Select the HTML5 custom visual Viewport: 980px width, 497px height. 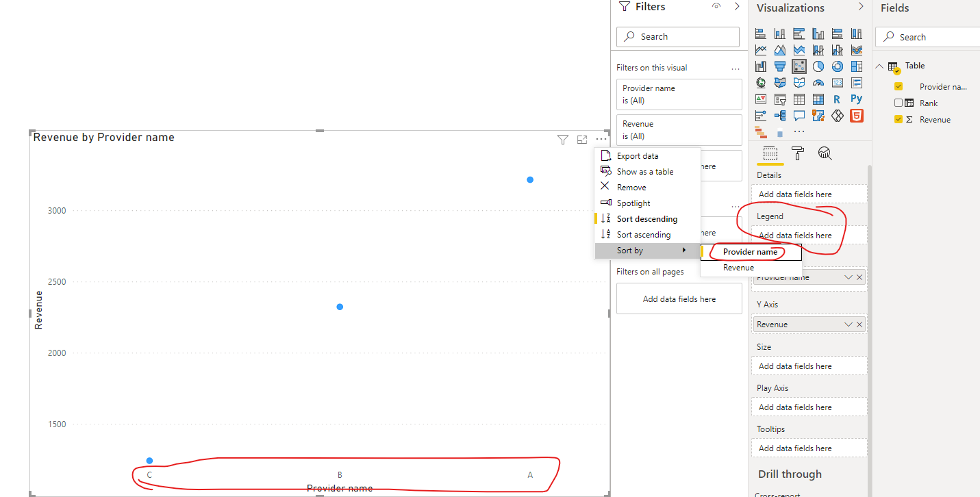857,116
